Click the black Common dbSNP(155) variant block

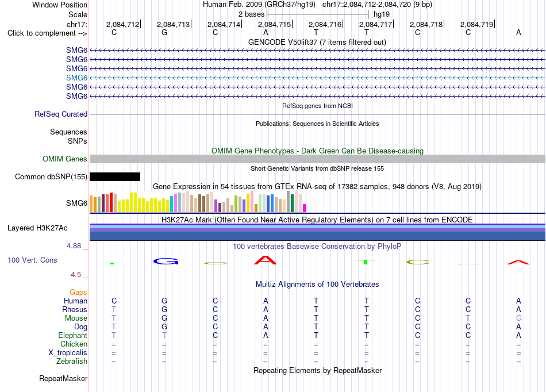pos(115,177)
